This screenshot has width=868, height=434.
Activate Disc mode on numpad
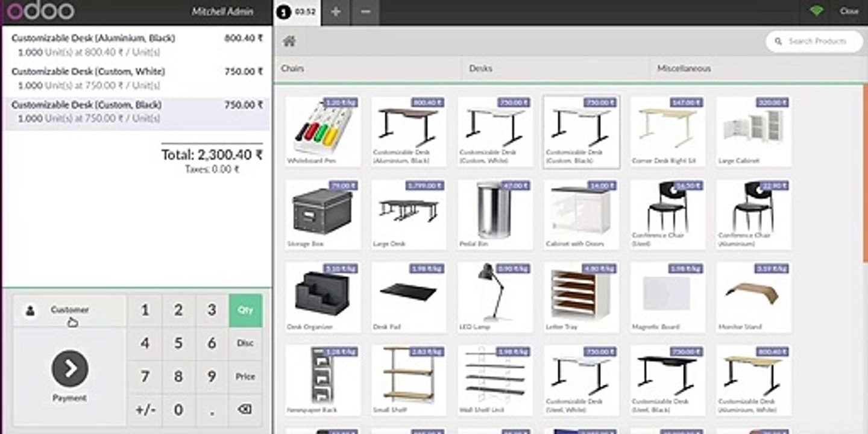coord(245,343)
